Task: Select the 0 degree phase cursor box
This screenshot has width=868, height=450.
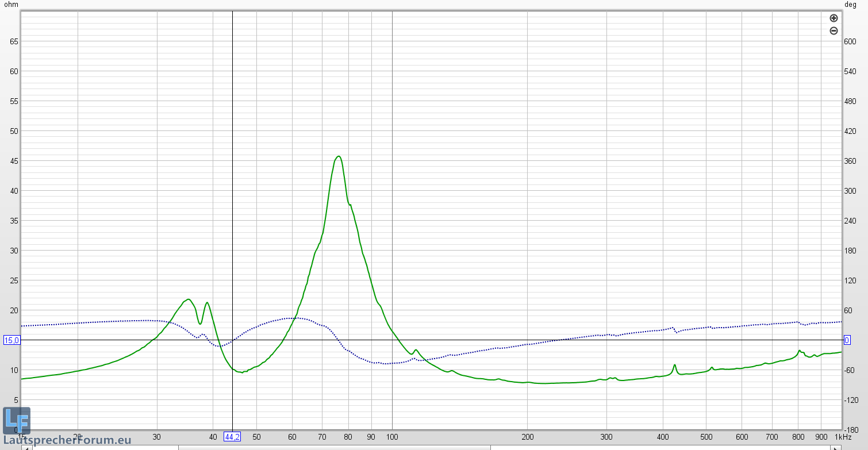Action: point(847,340)
